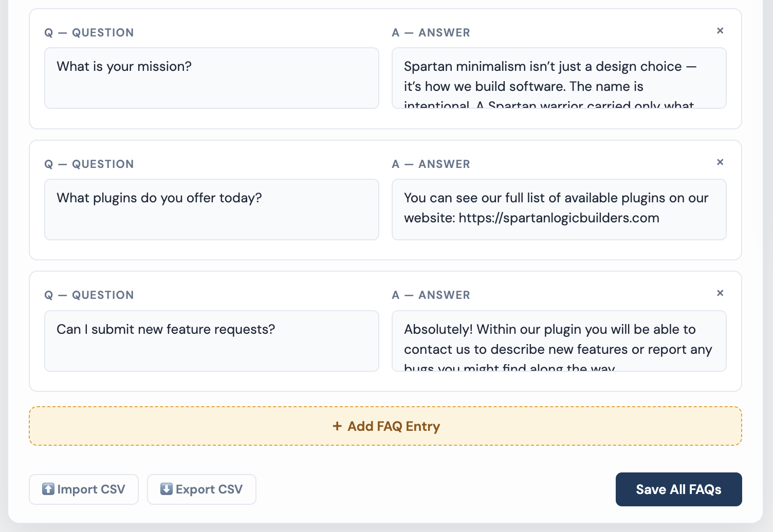Import FAQs from CSV

pos(84,489)
